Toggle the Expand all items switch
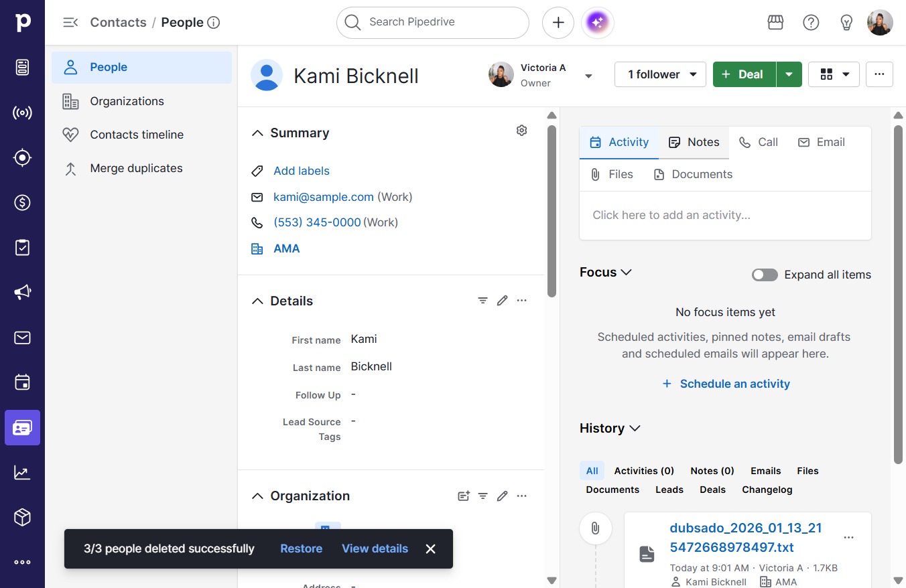 (765, 275)
